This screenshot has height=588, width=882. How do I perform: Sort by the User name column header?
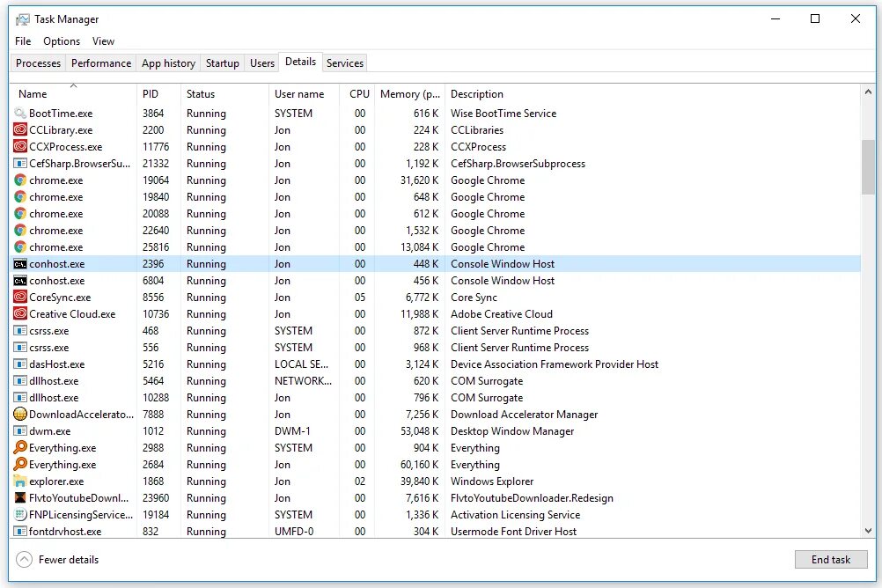304,94
